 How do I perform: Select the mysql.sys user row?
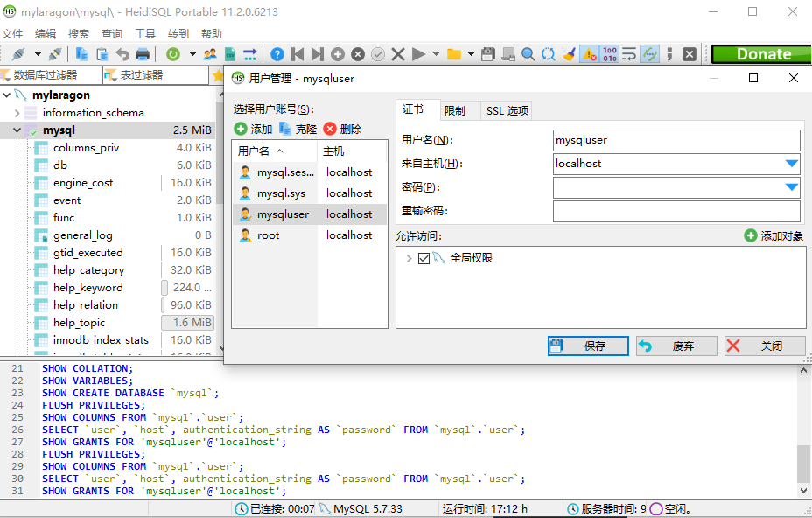coord(309,193)
